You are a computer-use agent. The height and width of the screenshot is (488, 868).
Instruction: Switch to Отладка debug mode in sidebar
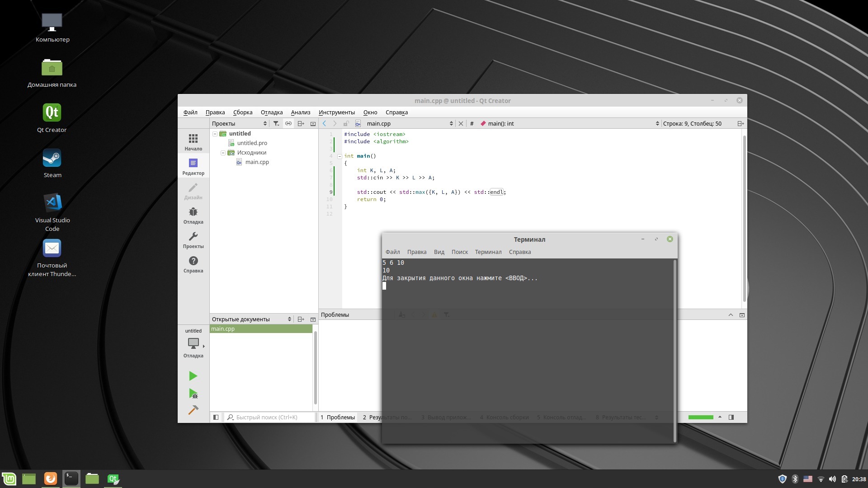[x=193, y=216]
